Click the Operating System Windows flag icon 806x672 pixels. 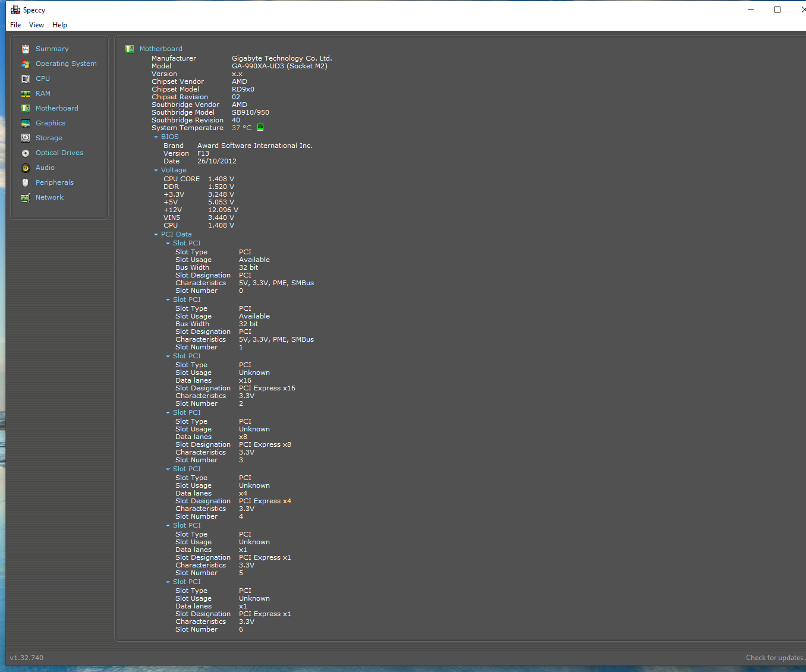26,64
